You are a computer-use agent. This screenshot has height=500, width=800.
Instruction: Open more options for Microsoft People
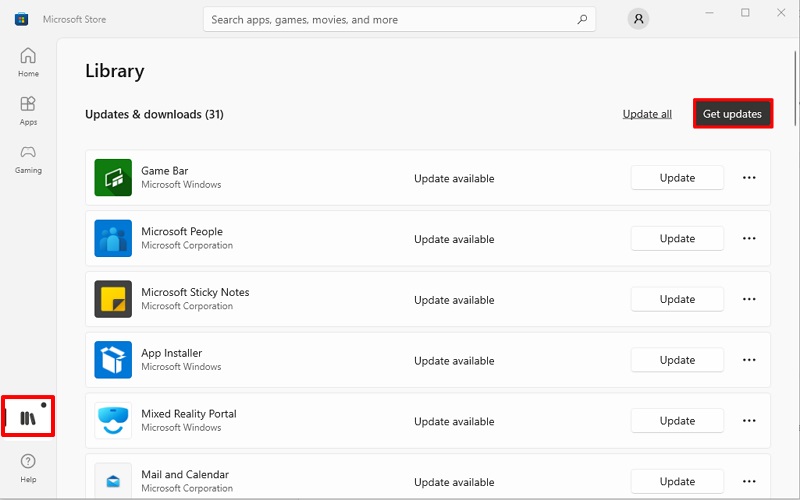pos(749,238)
